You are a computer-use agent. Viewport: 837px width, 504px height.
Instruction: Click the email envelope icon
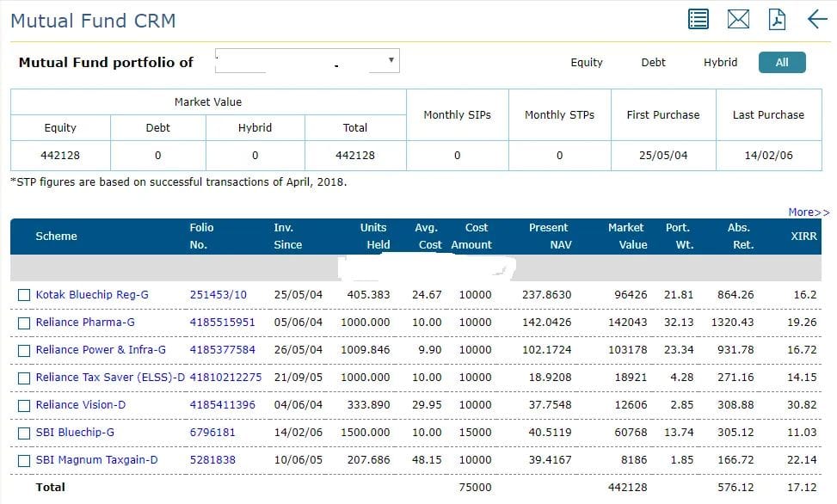coord(738,19)
